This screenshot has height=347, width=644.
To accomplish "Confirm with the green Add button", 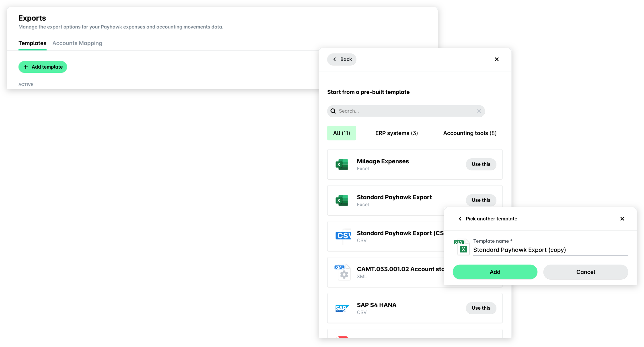I will [x=495, y=272].
